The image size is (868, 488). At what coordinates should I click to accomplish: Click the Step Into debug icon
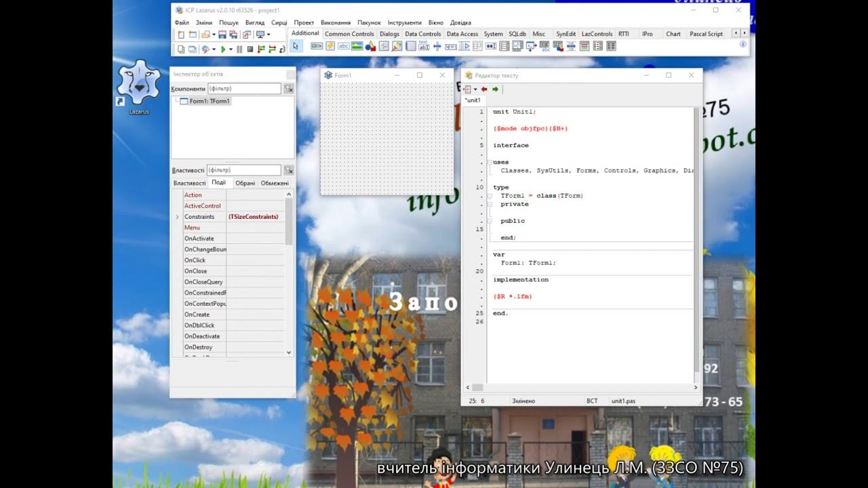(261, 49)
